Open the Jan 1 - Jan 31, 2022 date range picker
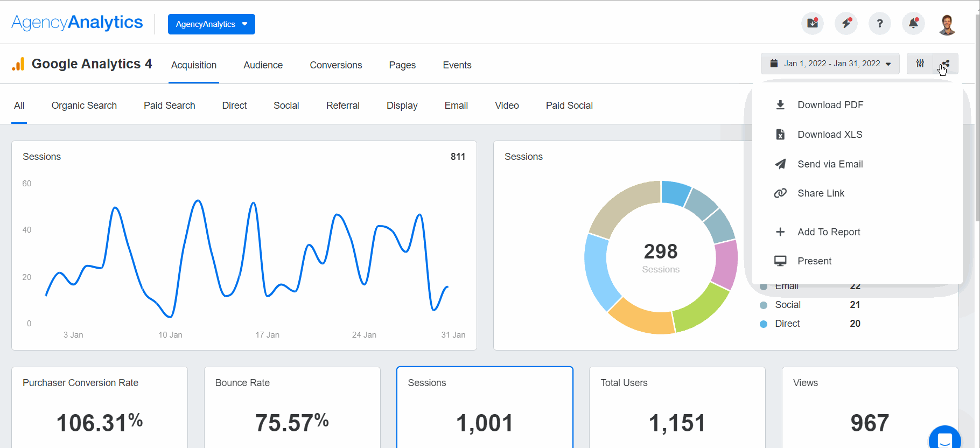980x448 pixels. click(830, 64)
